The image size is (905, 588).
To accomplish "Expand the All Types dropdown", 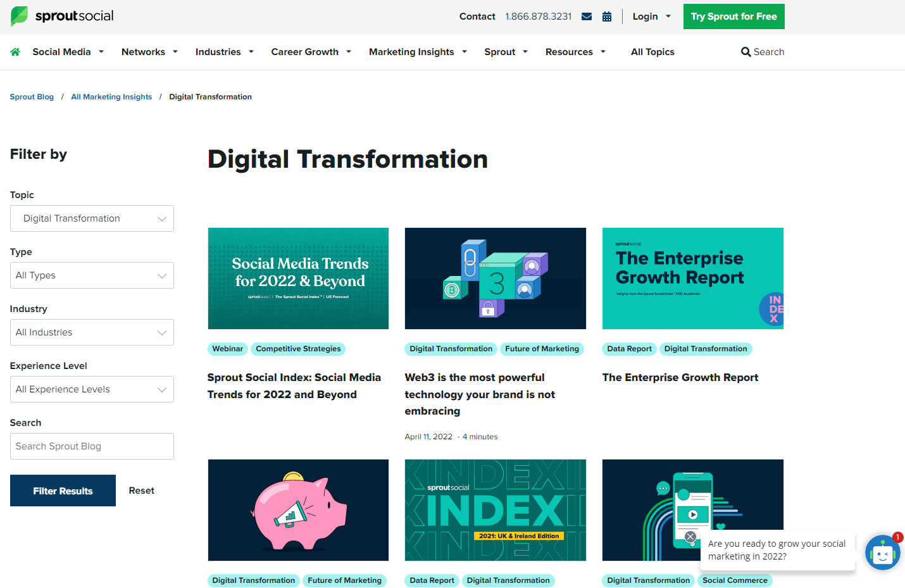I will 92,275.
